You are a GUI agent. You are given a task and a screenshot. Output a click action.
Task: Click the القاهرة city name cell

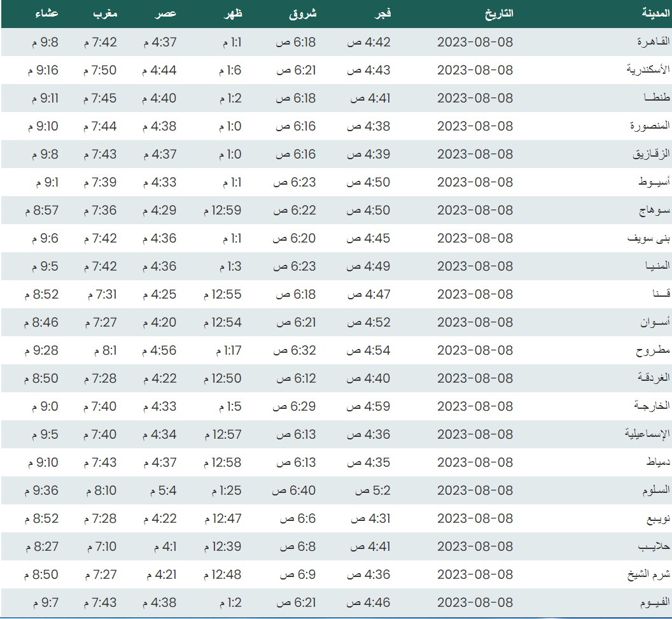pos(654,42)
